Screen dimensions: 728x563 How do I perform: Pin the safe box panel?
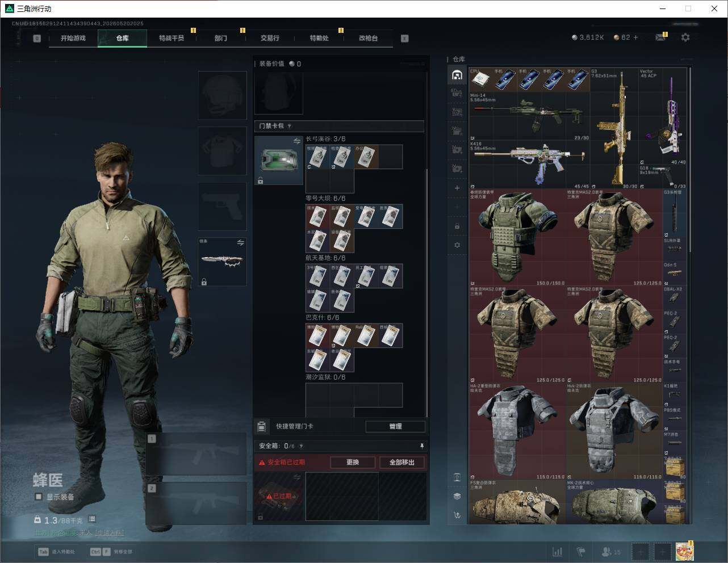click(422, 446)
